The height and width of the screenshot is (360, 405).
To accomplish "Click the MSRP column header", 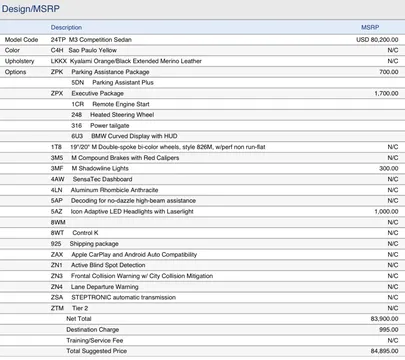I will point(370,27).
